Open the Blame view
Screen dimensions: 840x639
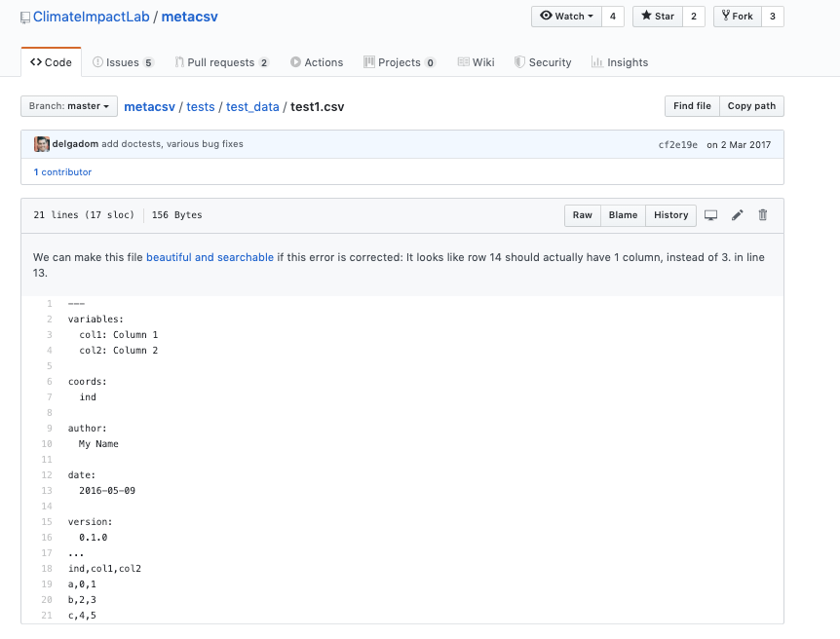(x=623, y=215)
